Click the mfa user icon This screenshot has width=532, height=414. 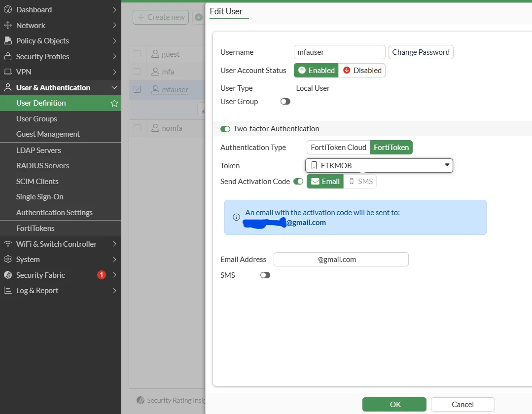click(155, 72)
